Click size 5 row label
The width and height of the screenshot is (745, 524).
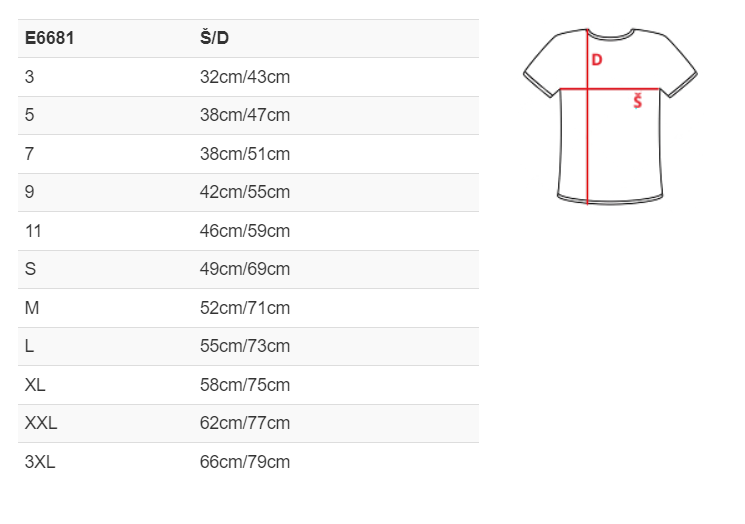point(29,115)
